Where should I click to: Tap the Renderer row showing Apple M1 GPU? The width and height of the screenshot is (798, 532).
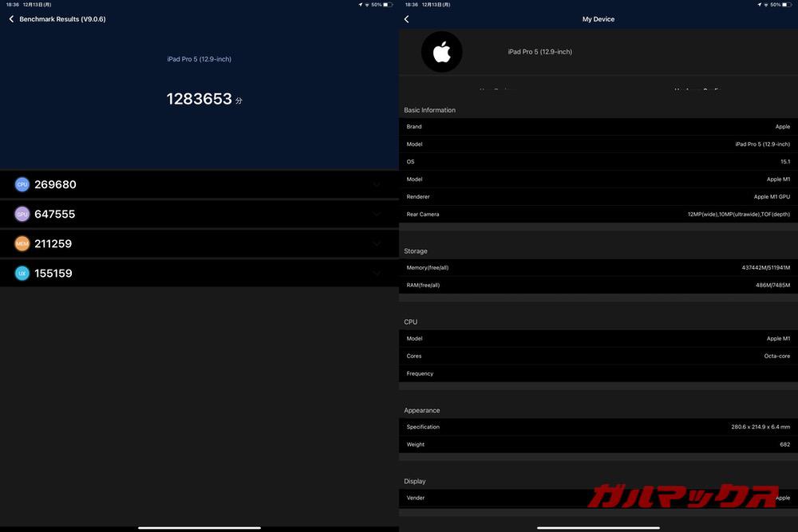coord(597,196)
